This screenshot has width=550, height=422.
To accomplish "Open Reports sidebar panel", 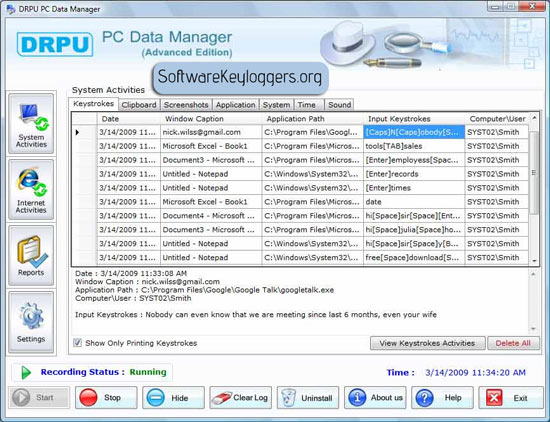I will pos(31,255).
